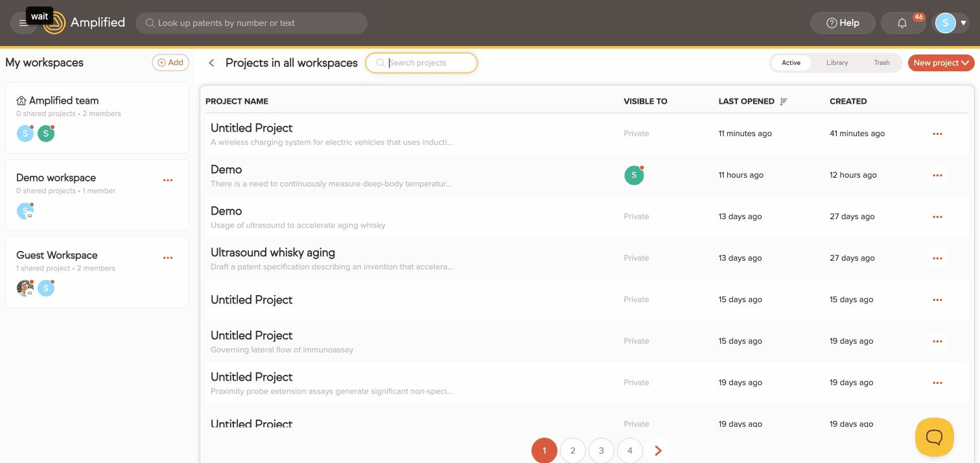The image size is (980, 463).
Task: Open the Help menu
Action: 843,23
